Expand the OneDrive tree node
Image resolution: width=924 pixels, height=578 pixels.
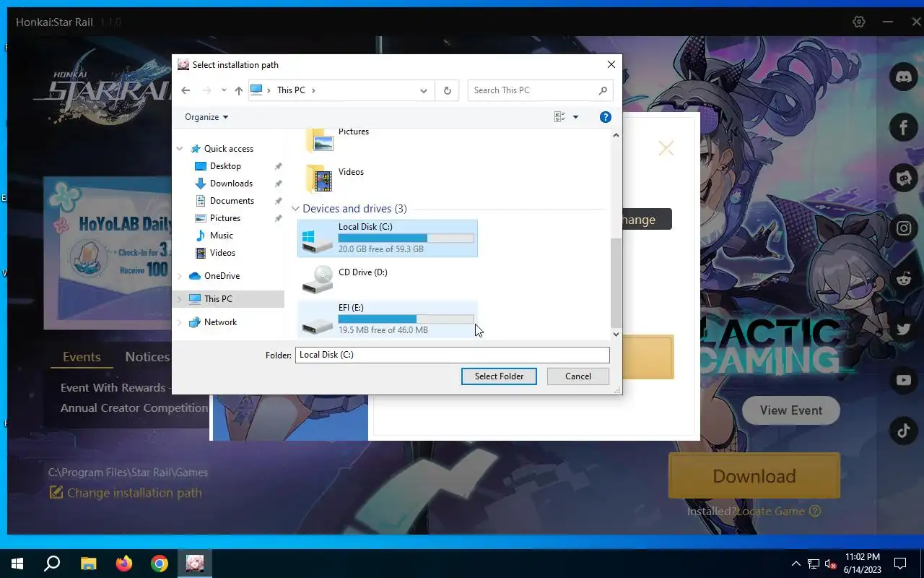pyautogui.click(x=180, y=276)
